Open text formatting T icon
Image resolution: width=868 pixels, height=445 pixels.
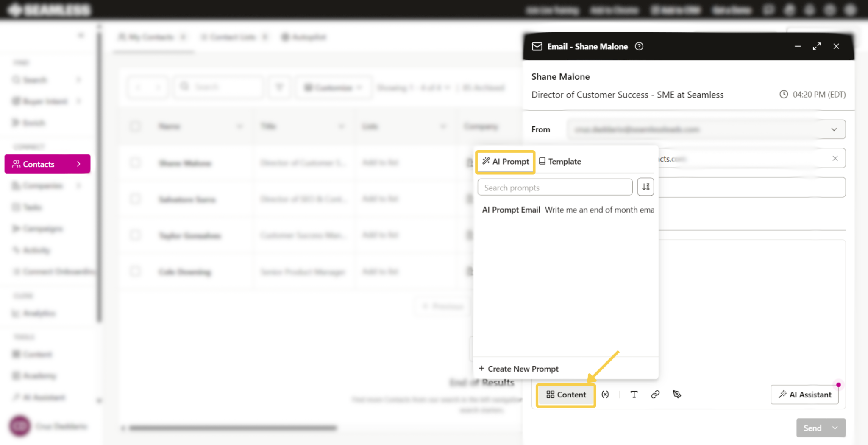click(634, 395)
